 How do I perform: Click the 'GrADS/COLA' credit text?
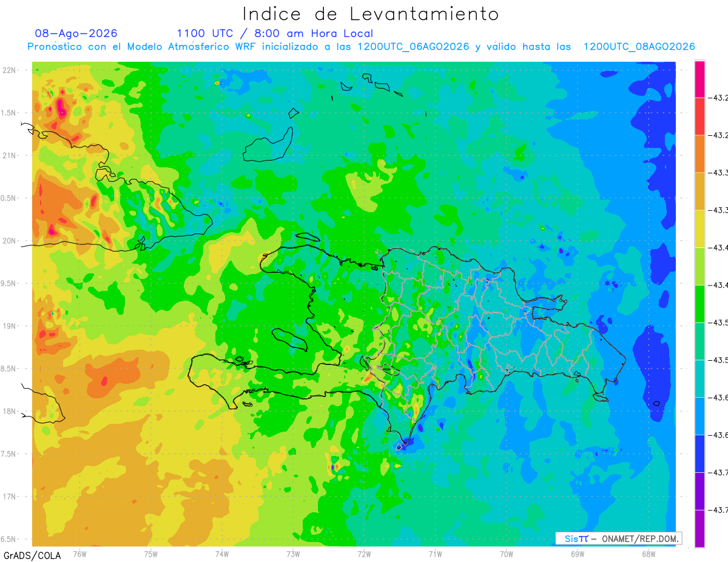[31, 555]
